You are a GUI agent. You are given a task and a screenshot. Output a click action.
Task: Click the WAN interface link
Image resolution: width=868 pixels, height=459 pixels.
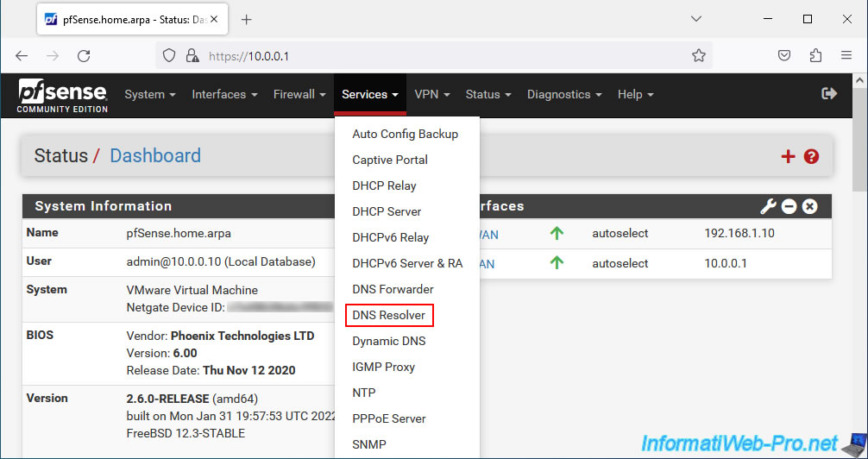click(489, 234)
